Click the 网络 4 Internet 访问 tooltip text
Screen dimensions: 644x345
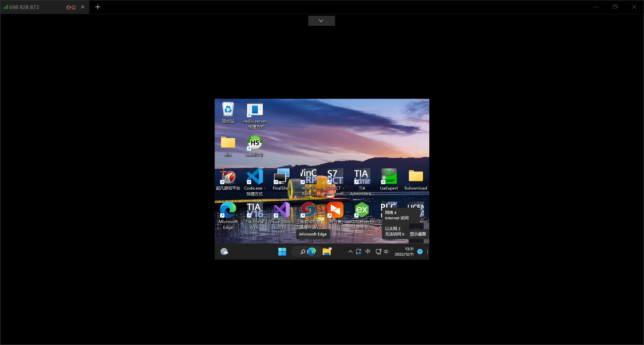coord(397,215)
